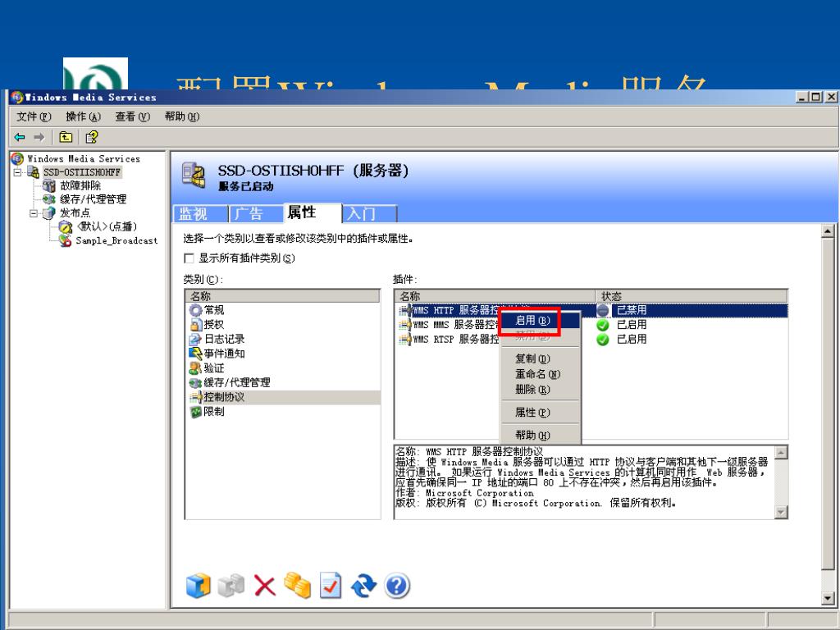Choose 重命名(N) in the context menu
Screen dimensions: 840x630
click(540, 374)
